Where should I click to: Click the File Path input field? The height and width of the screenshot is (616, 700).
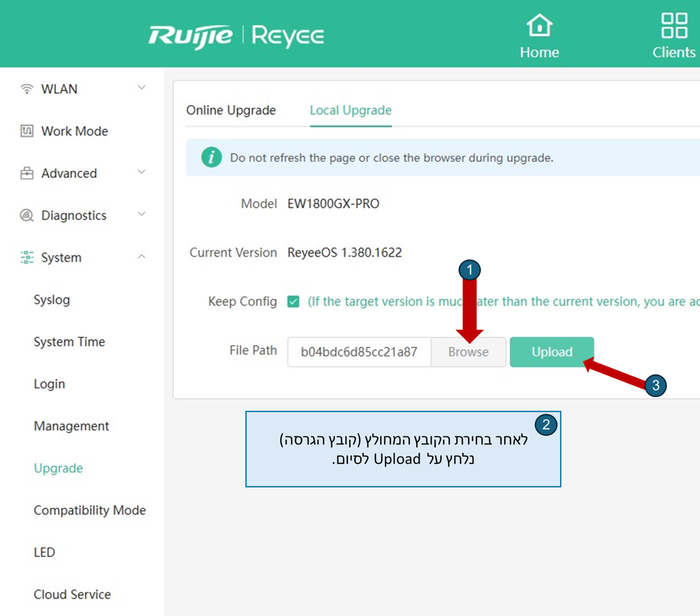(359, 352)
